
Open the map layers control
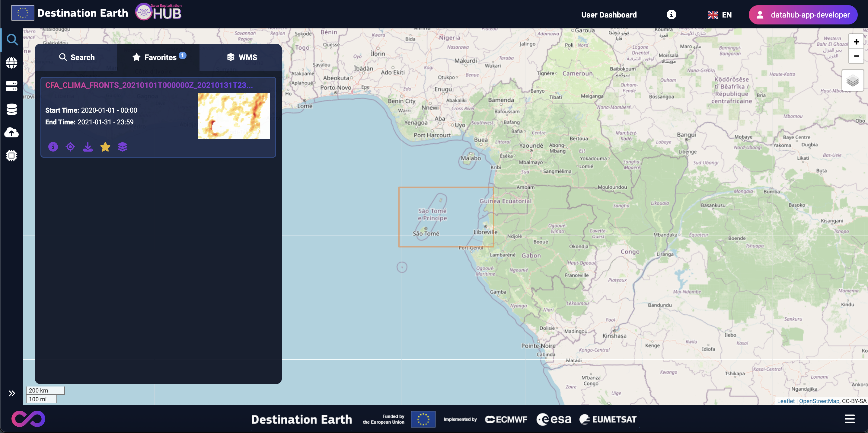[853, 81]
